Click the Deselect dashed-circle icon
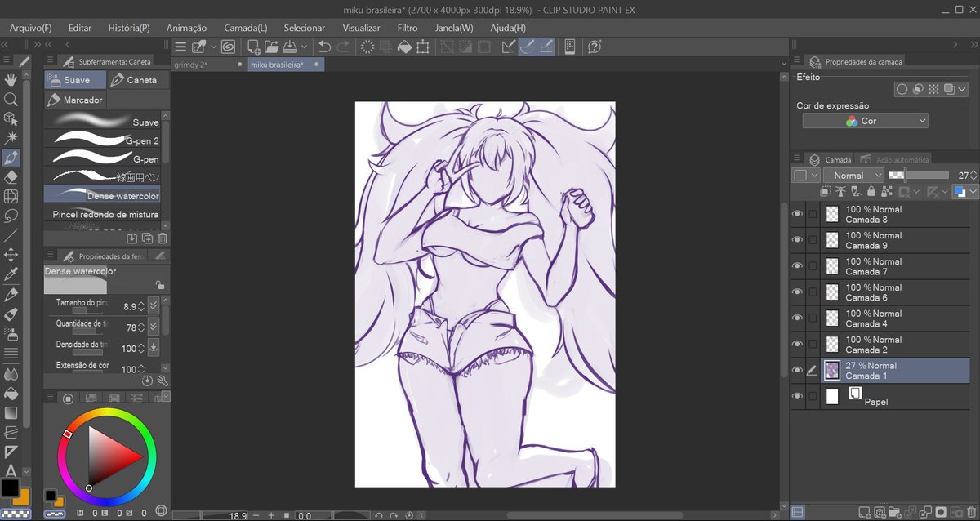The image size is (980, 521). tap(368, 47)
